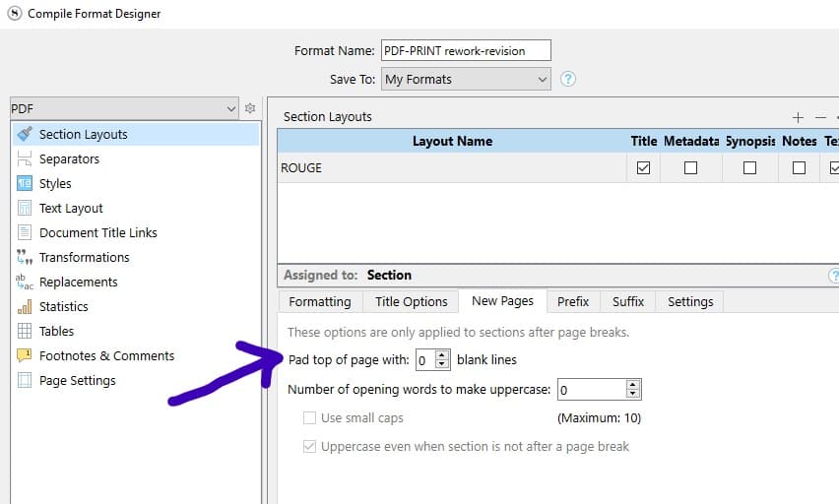This screenshot has width=839, height=504.
Task: Click help icon in Assigned to bar
Action: coord(834,275)
